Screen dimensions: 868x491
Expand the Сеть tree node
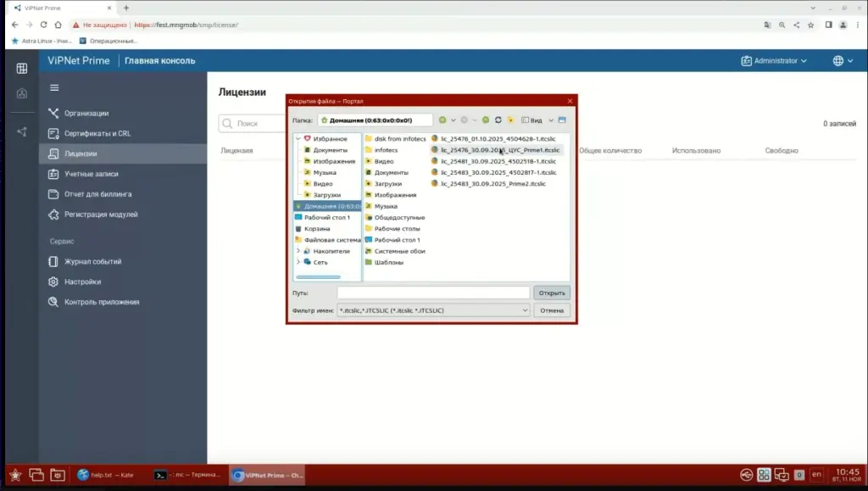coord(298,262)
